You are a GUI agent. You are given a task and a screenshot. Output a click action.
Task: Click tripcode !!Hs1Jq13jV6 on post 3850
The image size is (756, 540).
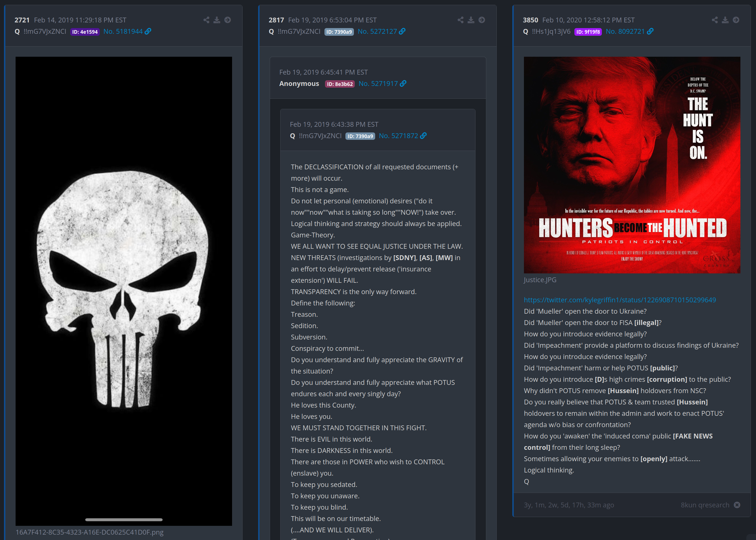(x=551, y=31)
